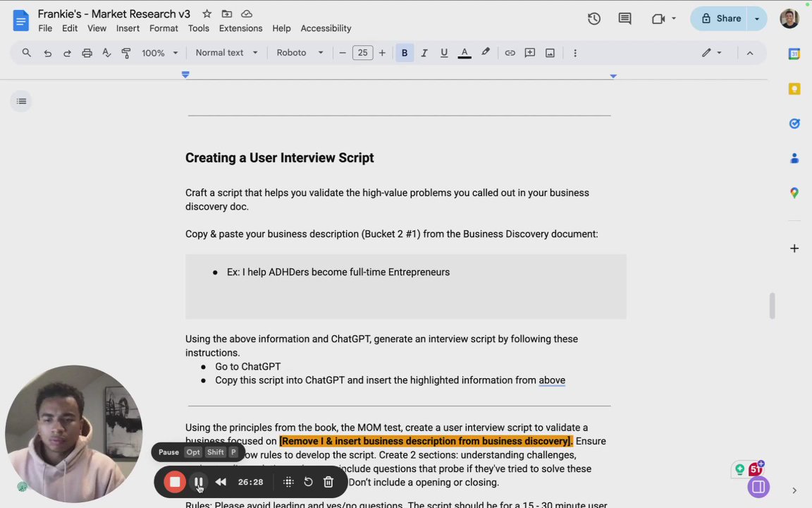This screenshot has height=508, width=812.
Task: Click the presenter webcam bubble
Action: click(x=73, y=435)
